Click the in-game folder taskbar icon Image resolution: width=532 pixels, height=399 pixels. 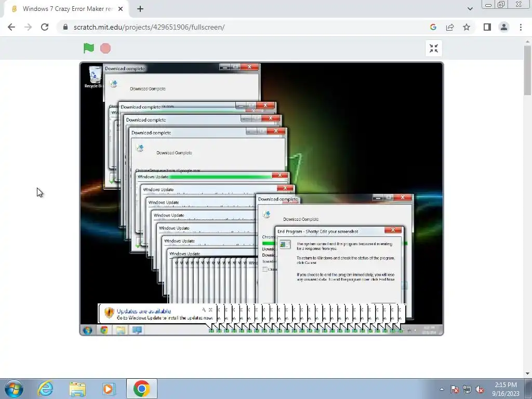pyautogui.click(x=121, y=330)
